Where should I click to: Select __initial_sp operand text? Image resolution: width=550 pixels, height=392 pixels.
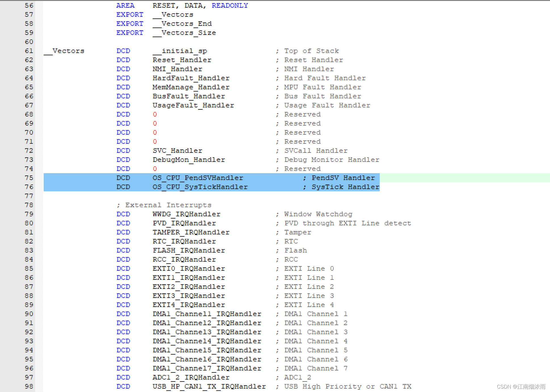click(x=180, y=51)
